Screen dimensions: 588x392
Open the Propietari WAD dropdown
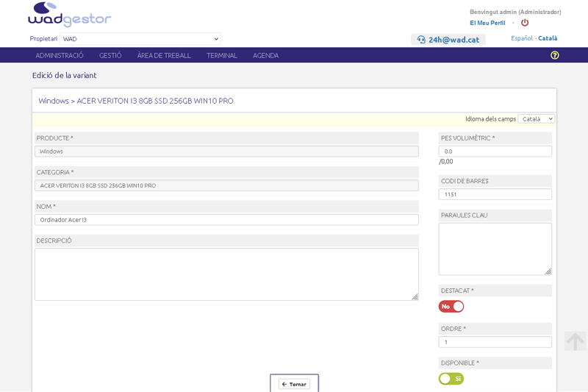[x=140, y=39]
